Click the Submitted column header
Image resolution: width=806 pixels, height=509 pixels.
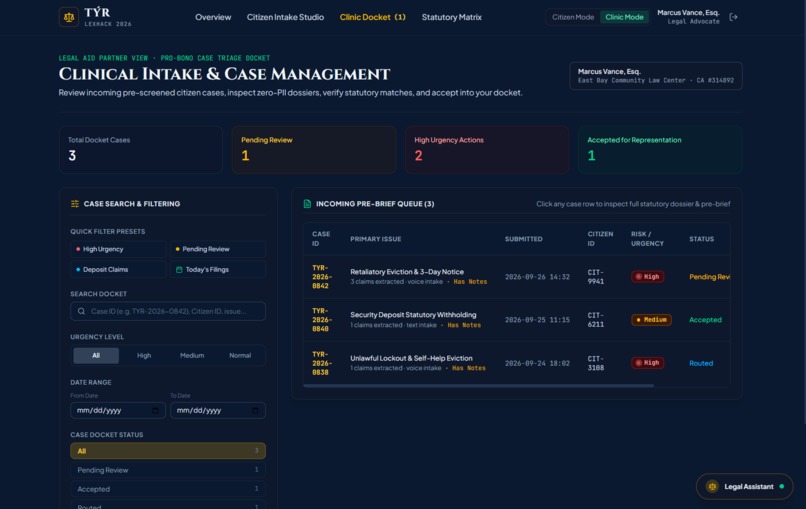click(x=523, y=239)
